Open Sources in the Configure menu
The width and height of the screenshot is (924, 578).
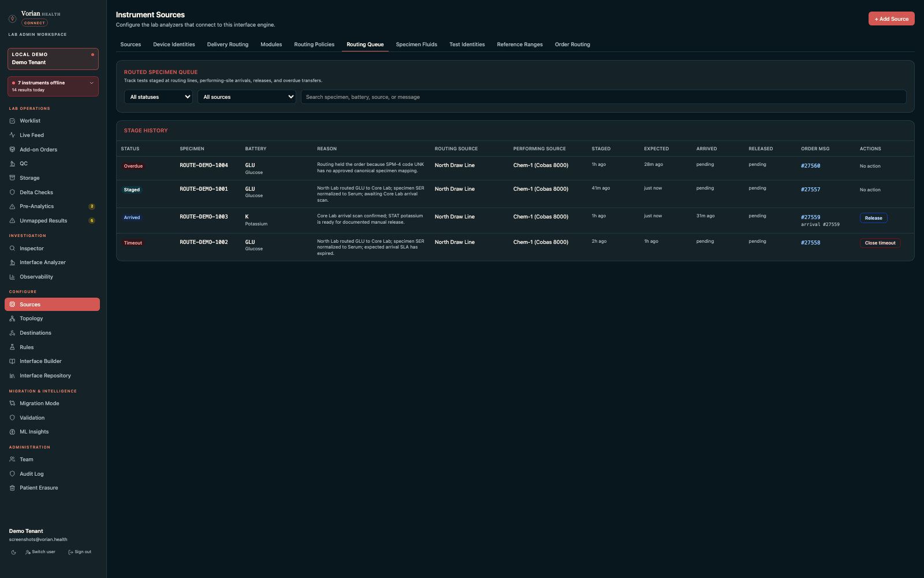tap(52, 305)
